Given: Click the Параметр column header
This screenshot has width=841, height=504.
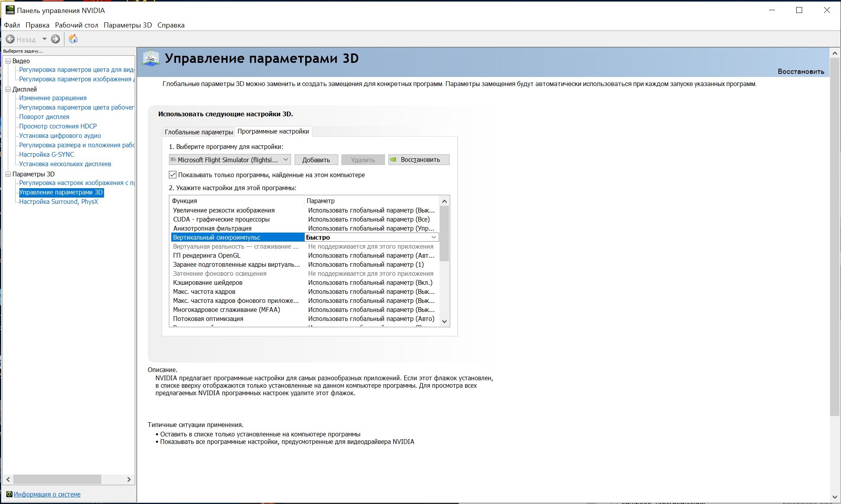Looking at the screenshot, I should pyautogui.click(x=372, y=201).
